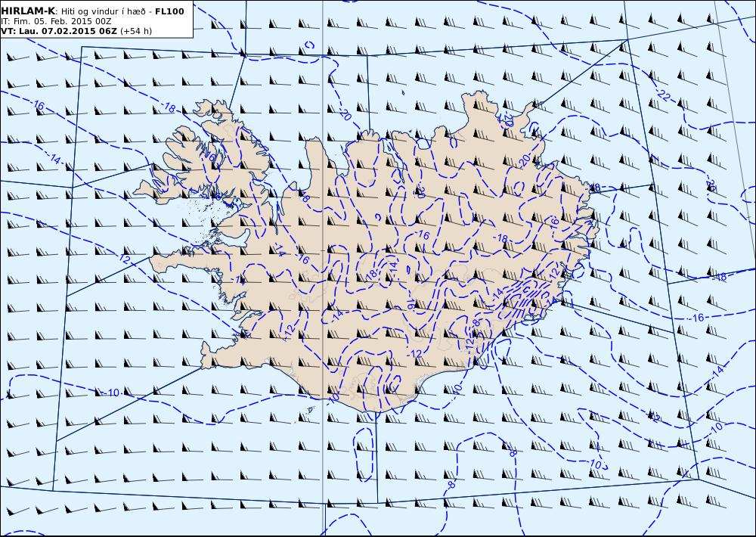Click the IT: Fim. 05. Feb. 2015 00Z line
Screen dimensions: 756x537
point(57,21)
